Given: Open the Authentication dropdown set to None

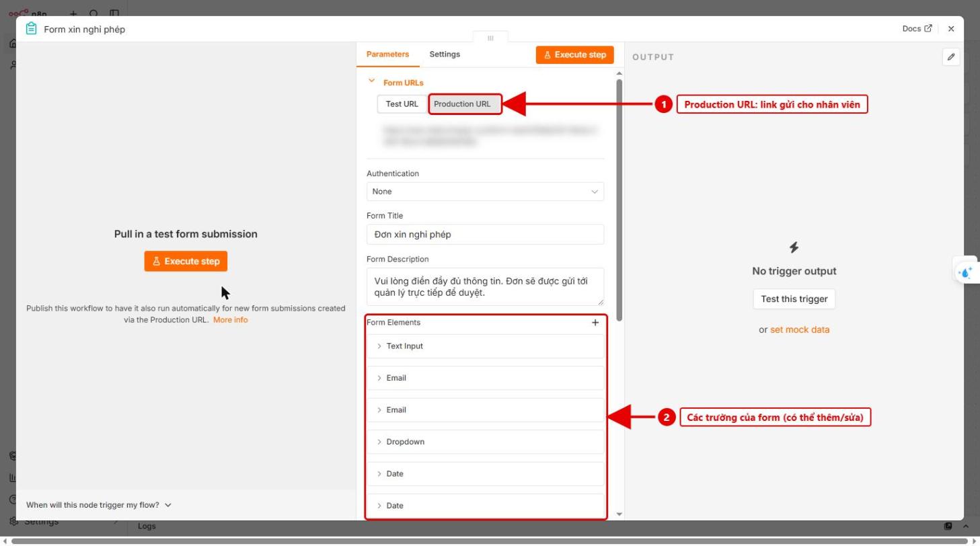Looking at the screenshot, I should (x=485, y=192).
